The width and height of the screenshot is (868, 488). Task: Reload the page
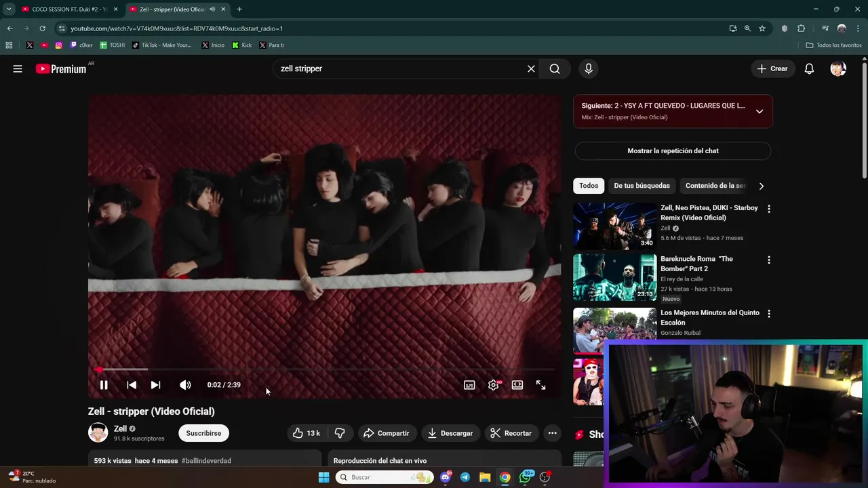point(42,28)
